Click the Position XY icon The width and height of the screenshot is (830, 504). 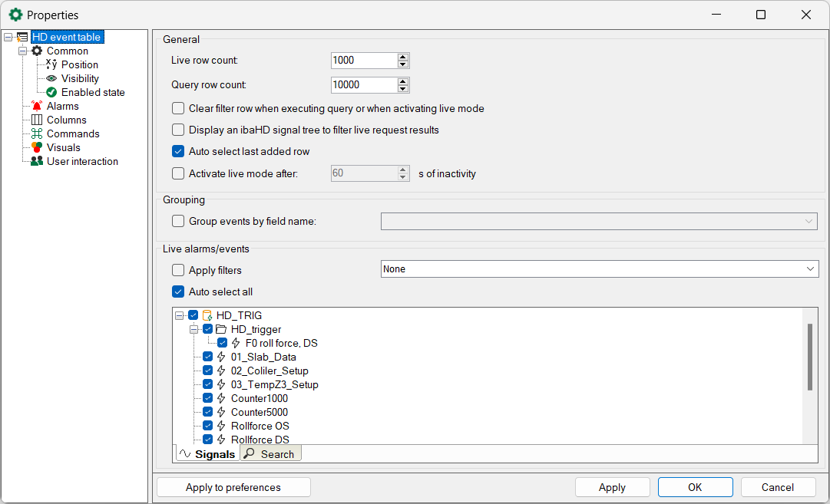(51, 64)
